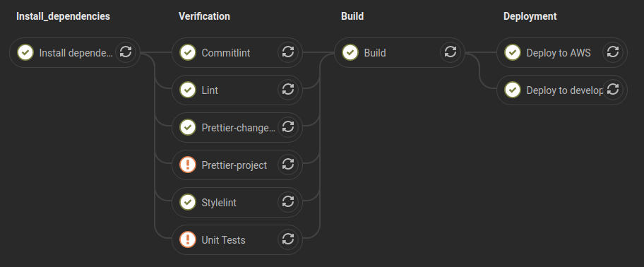Retry the failed Prettier-project job
The image size is (644, 267).
[x=288, y=165]
